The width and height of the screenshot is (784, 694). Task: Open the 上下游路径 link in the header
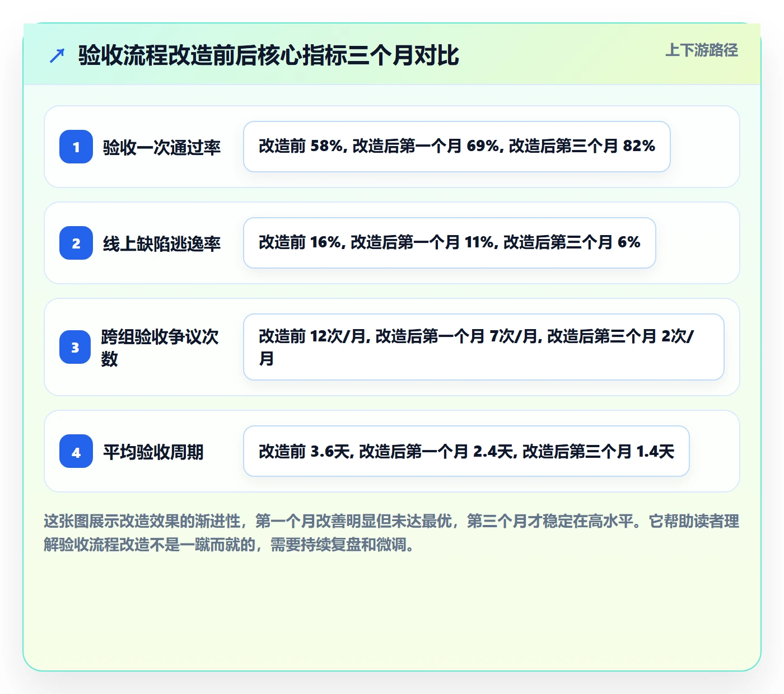pyautogui.click(x=702, y=50)
